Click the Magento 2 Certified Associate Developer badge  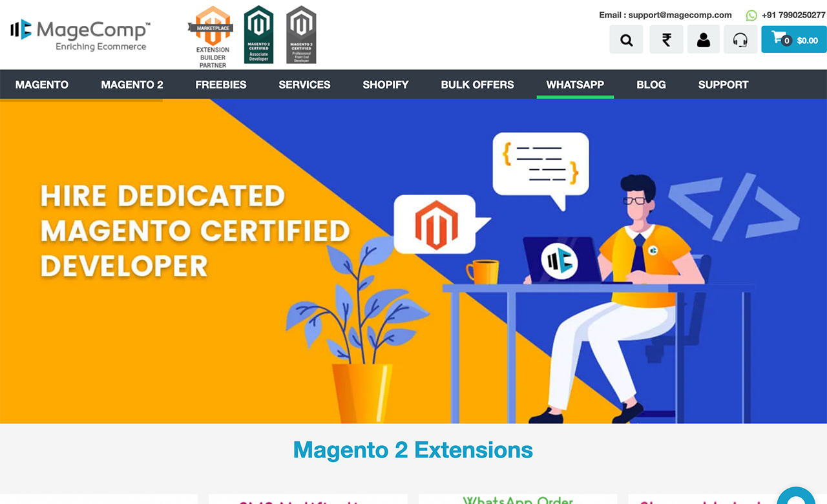(x=258, y=34)
